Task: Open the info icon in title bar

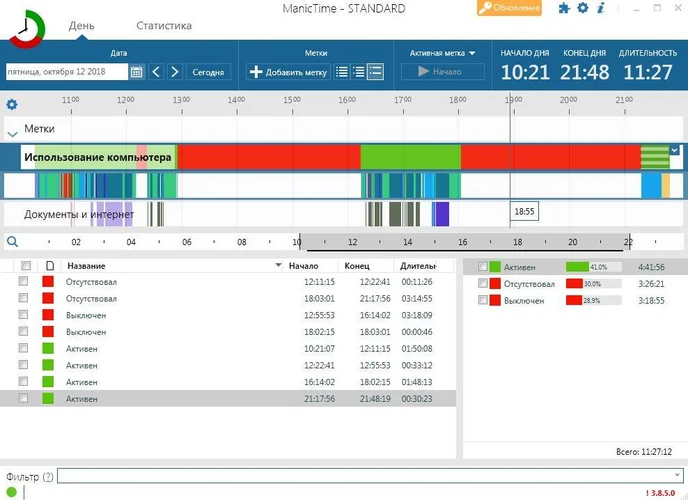Action: tap(601, 7)
